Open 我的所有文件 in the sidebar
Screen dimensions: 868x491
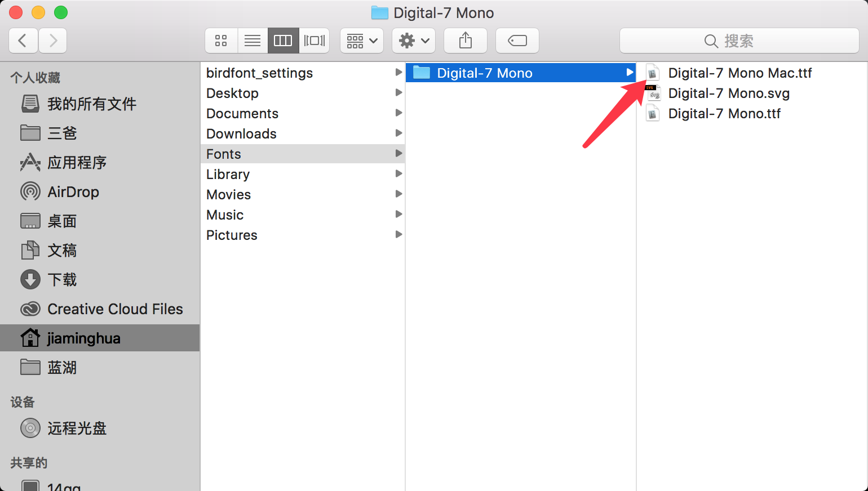tap(100, 104)
